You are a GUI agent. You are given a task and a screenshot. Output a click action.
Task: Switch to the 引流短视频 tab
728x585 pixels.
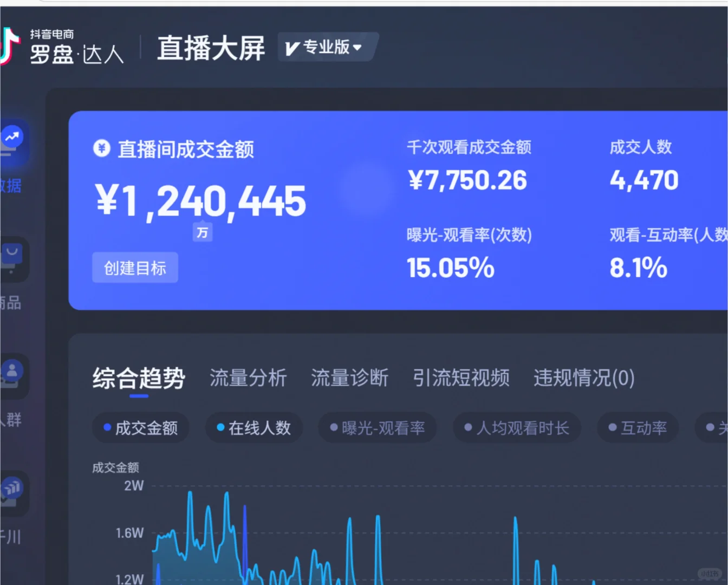pos(461,378)
